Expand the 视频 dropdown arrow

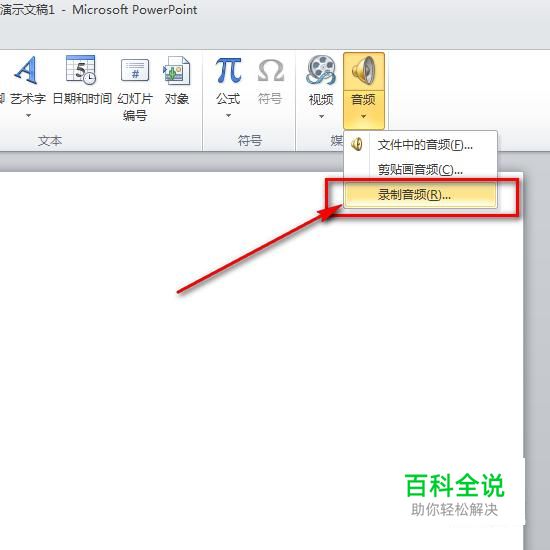tap(321, 116)
